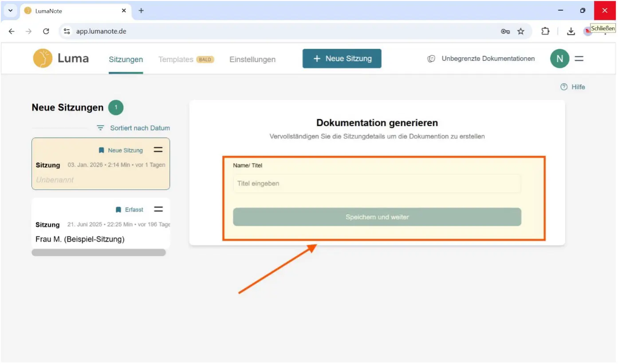
Task: Expand the browser tab search chevron
Action: [10, 10]
